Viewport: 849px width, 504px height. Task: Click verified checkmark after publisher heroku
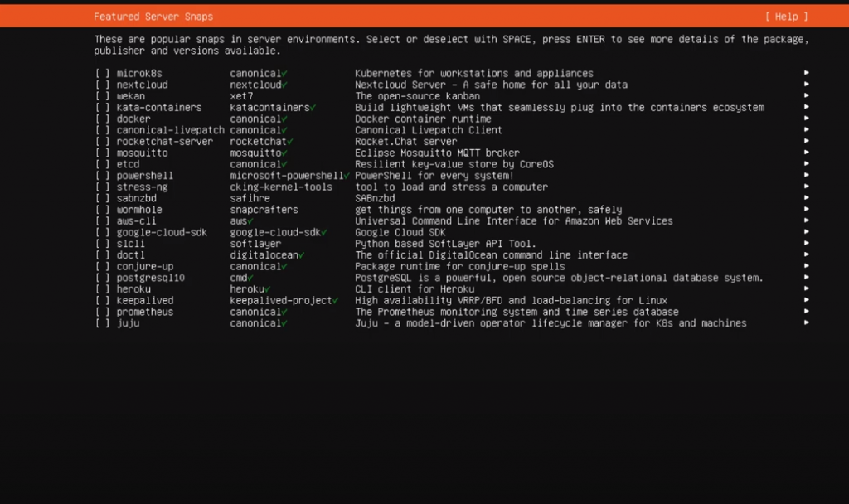coord(268,289)
